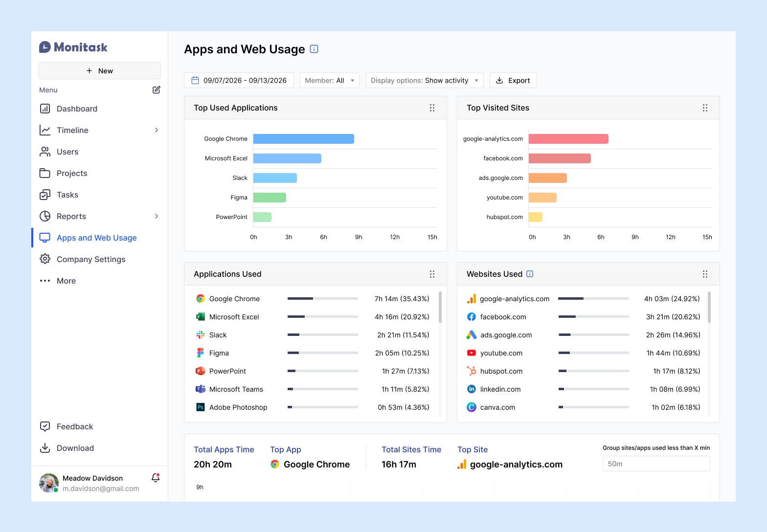Expand the Reports submenu chevron
Image resolution: width=767 pixels, height=532 pixels.
click(157, 216)
